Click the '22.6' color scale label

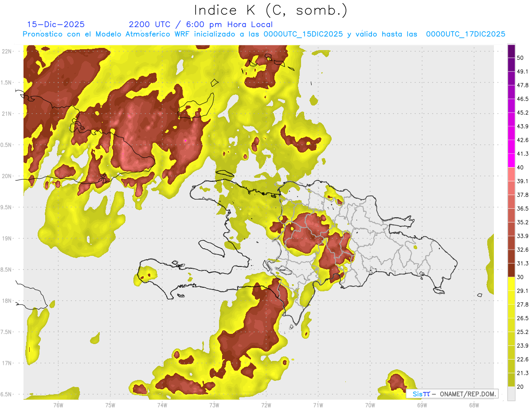click(522, 359)
